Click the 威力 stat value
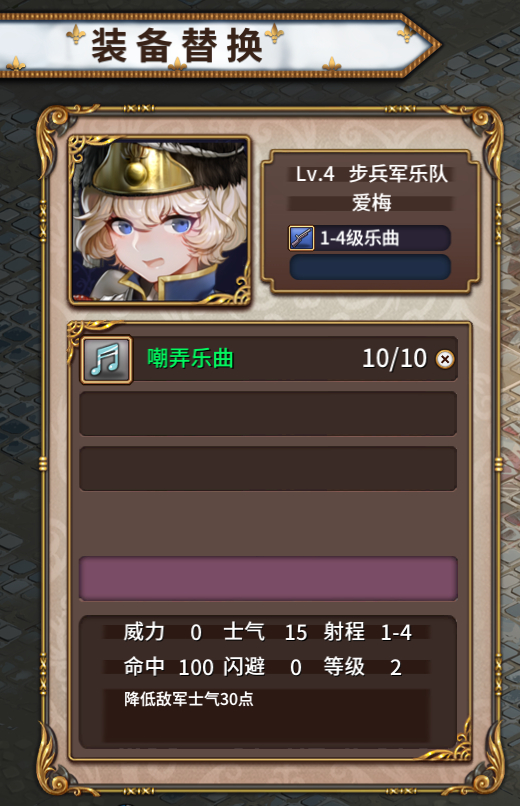 click(x=196, y=633)
